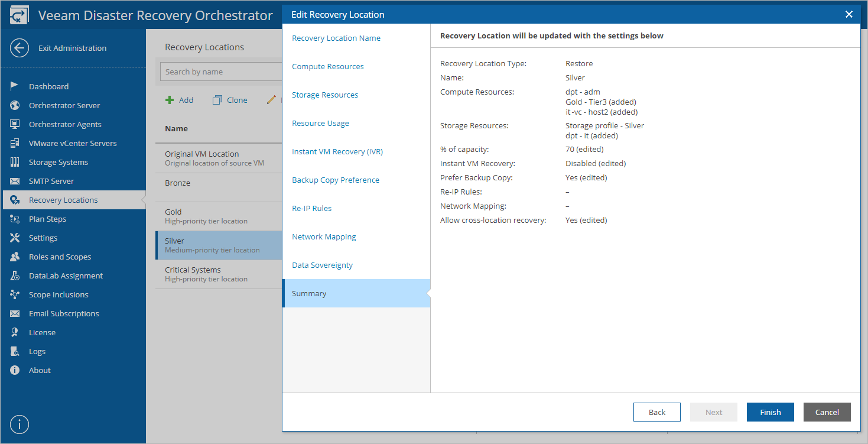
Task: Click the Clone copy icon
Action: click(x=217, y=100)
